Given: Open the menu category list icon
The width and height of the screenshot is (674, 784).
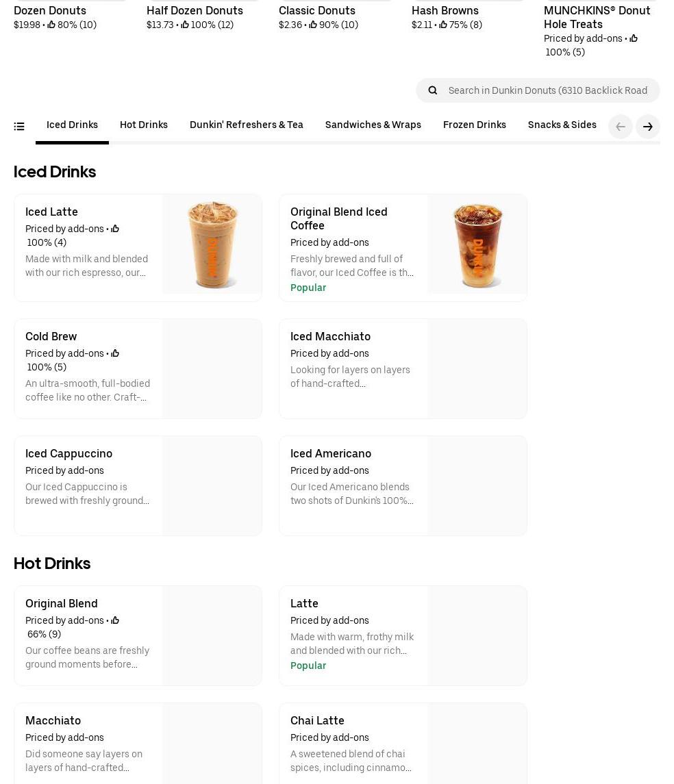Looking at the screenshot, I should 19,127.
